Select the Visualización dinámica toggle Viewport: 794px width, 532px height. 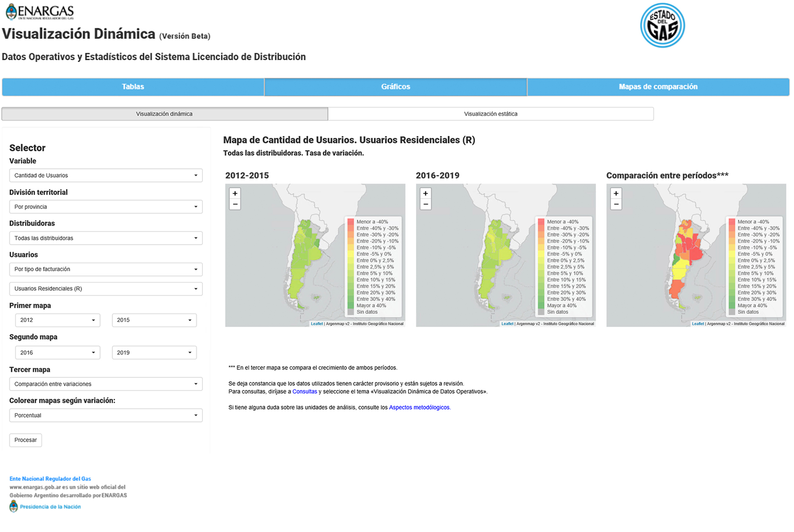(164, 114)
